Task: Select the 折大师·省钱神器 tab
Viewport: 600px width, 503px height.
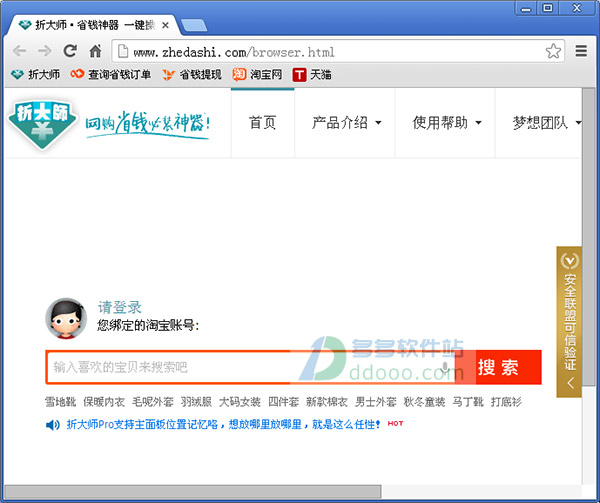Action: [94, 25]
